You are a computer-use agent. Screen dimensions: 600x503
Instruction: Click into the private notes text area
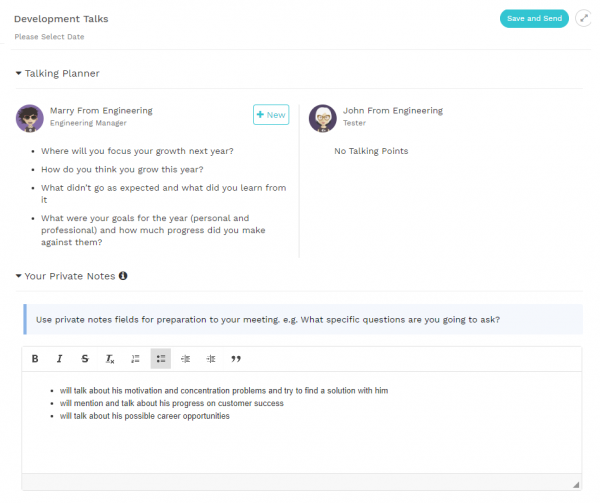(300, 440)
